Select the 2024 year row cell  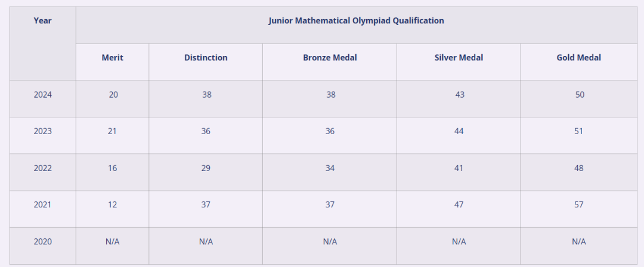[43, 95]
